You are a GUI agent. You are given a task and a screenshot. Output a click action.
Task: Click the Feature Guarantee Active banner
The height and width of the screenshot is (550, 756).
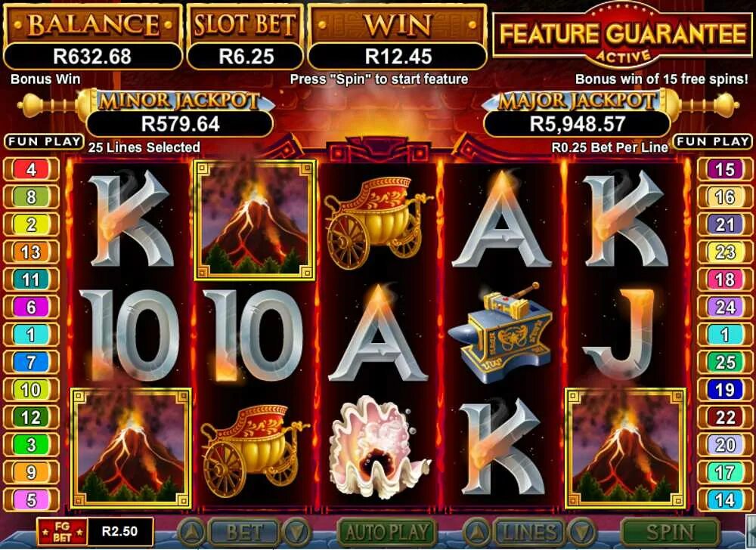[x=623, y=36]
